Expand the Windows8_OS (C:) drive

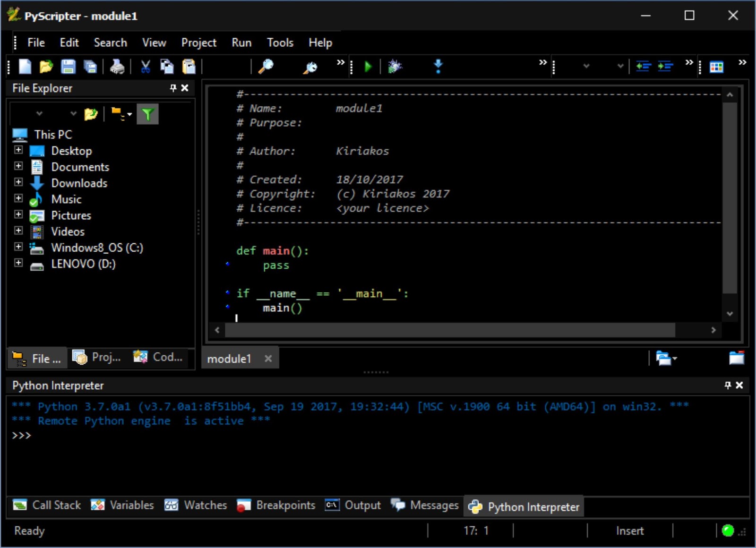coord(18,247)
